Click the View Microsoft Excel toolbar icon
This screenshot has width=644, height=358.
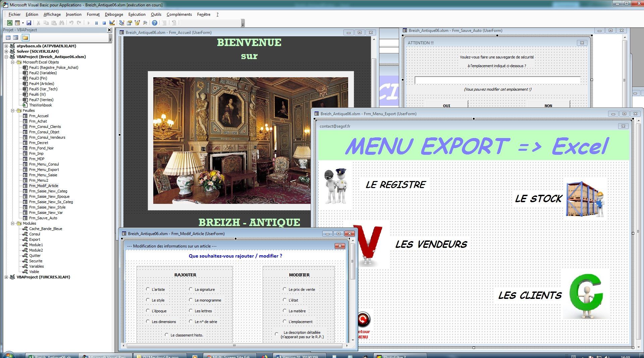(x=10, y=23)
